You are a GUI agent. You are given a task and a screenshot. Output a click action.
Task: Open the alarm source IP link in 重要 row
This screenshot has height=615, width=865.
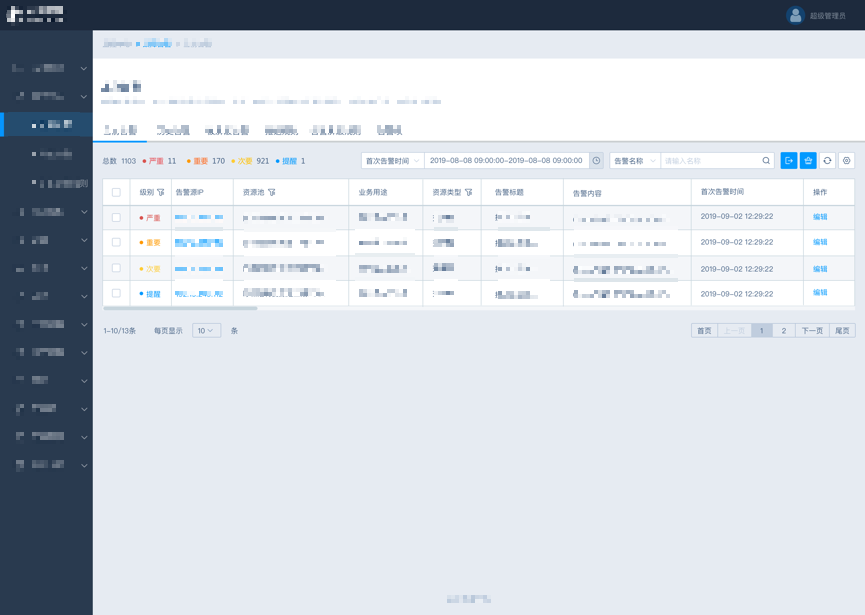tap(199, 243)
